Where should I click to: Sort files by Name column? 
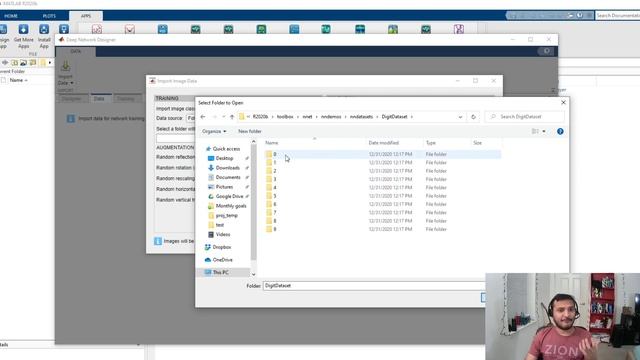point(271,143)
